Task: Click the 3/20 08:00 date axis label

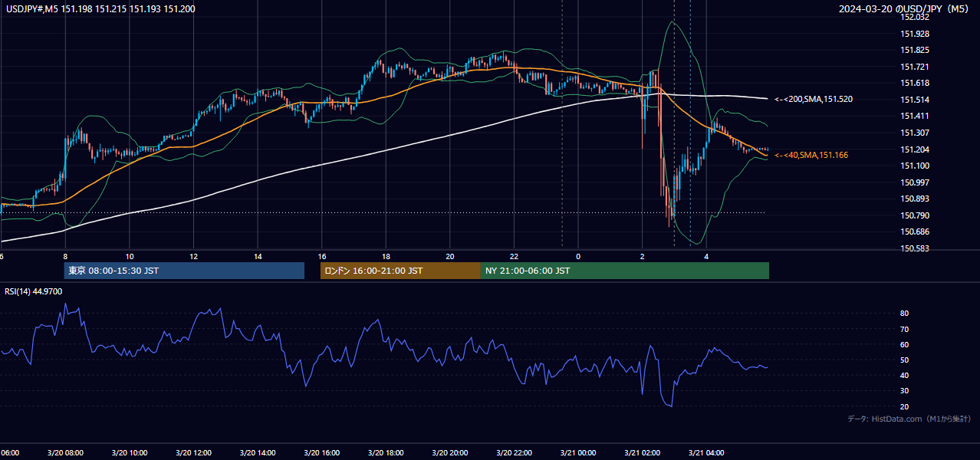Action: click(x=65, y=453)
